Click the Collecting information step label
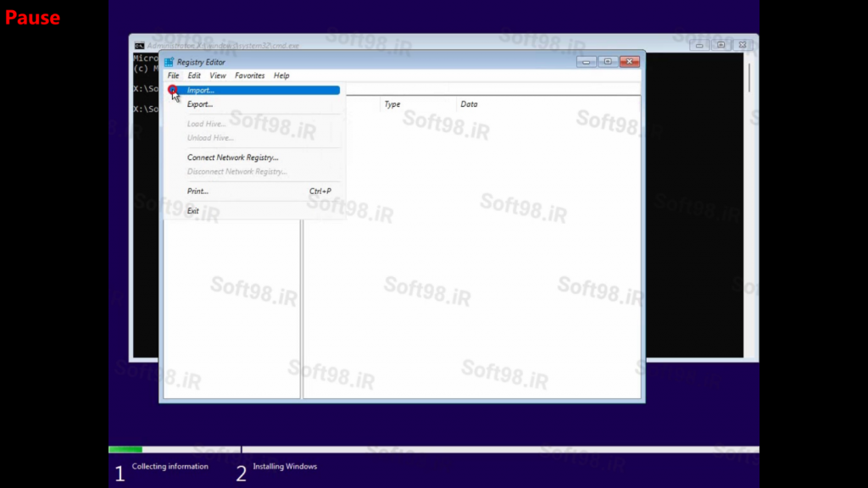868x488 pixels. click(x=170, y=467)
